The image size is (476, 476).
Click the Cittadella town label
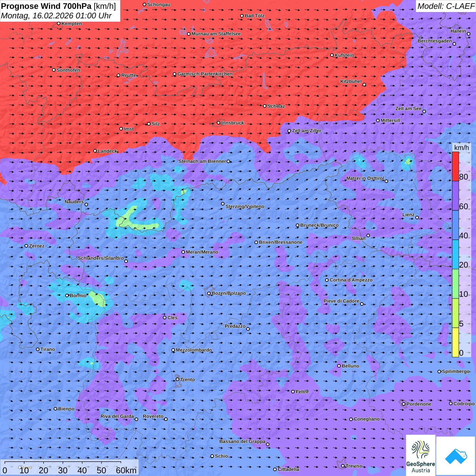coord(288,469)
